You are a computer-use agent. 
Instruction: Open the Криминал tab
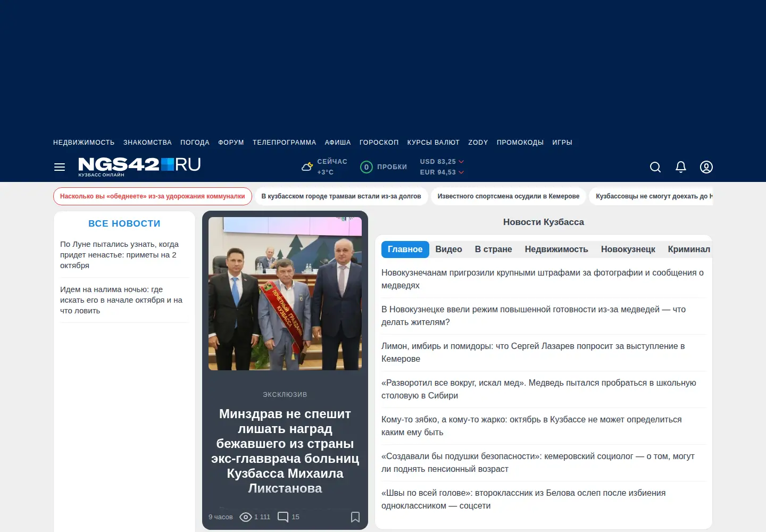[689, 250]
